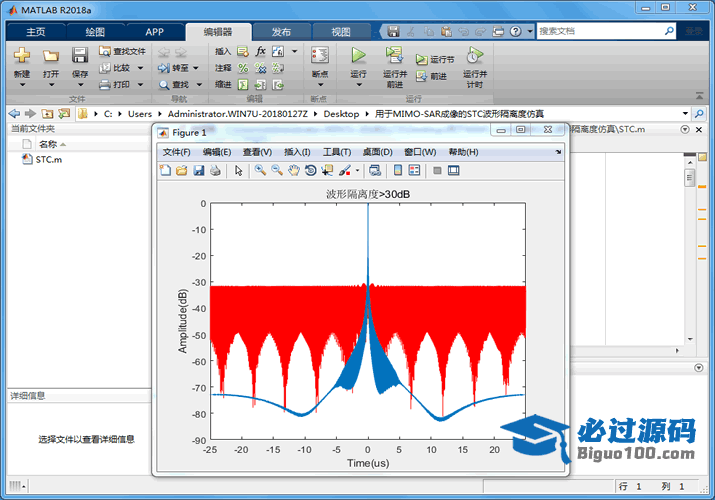Toggle the Brush data tool in Figure 1
This screenshot has height=500, width=715.
tap(345, 170)
